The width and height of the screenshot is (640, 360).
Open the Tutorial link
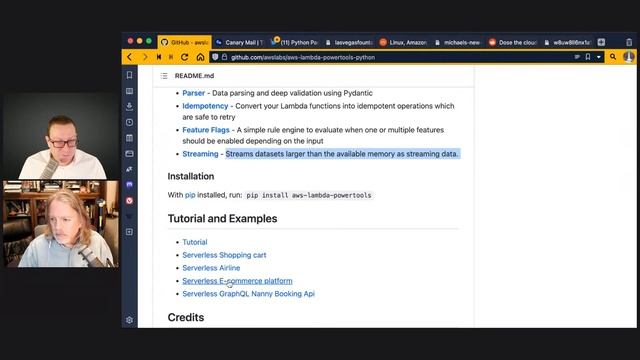[195, 242]
